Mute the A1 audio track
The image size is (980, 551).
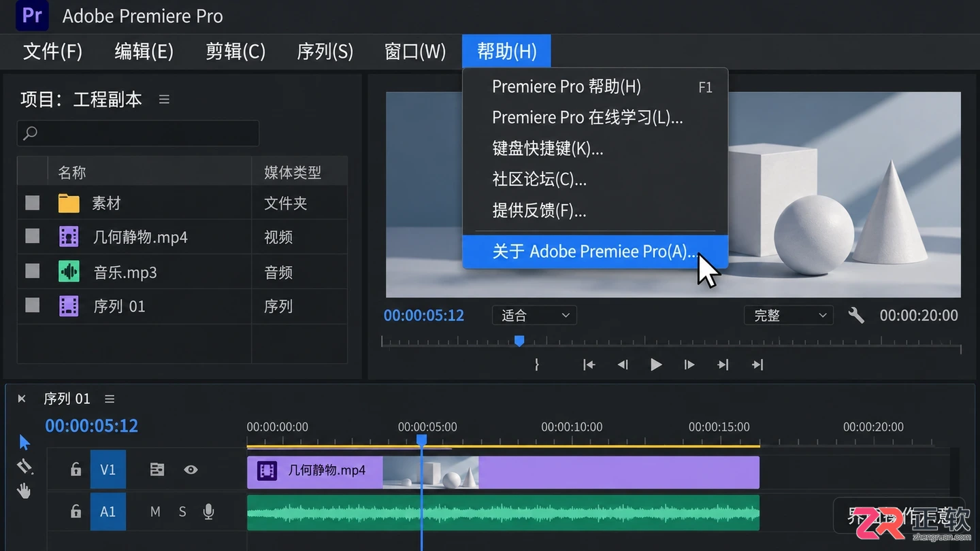tap(155, 512)
